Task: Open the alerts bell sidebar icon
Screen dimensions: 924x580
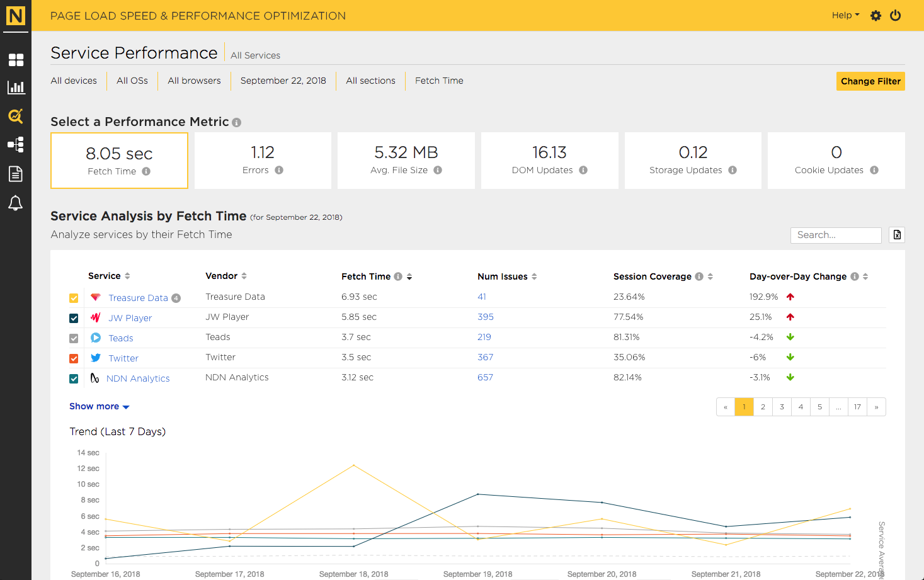Action: (16, 203)
